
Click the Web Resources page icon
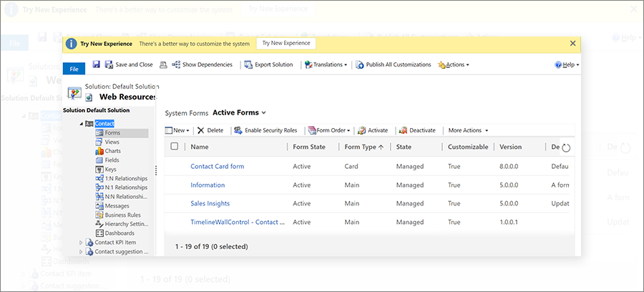[x=89, y=98]
